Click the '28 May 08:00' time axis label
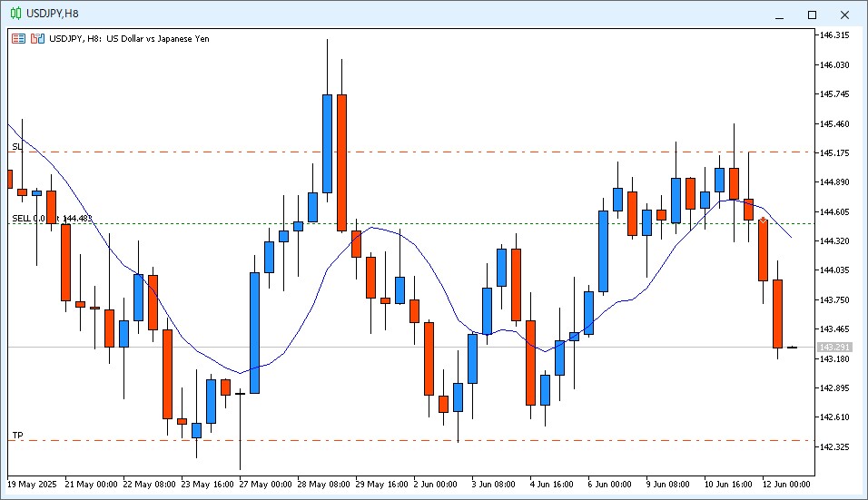The image size is (868, 500). click(324, 485)
